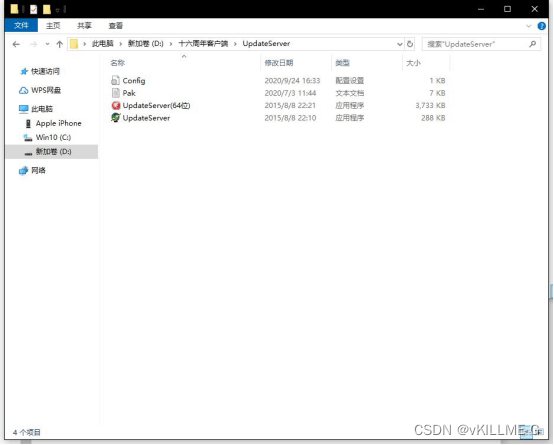Open the recent locations dropdown arrow

[x=47, y=44]
